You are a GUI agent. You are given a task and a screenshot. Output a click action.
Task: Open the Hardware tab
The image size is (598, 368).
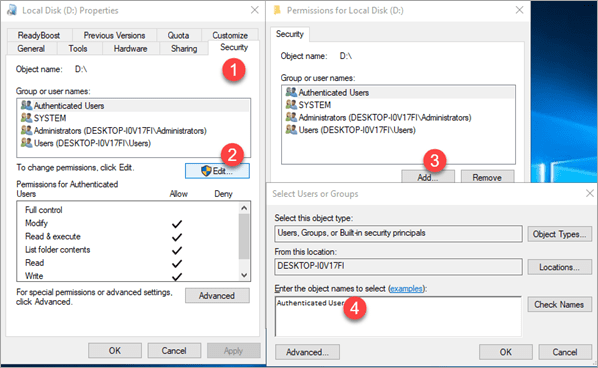click(x=130, y=48)
